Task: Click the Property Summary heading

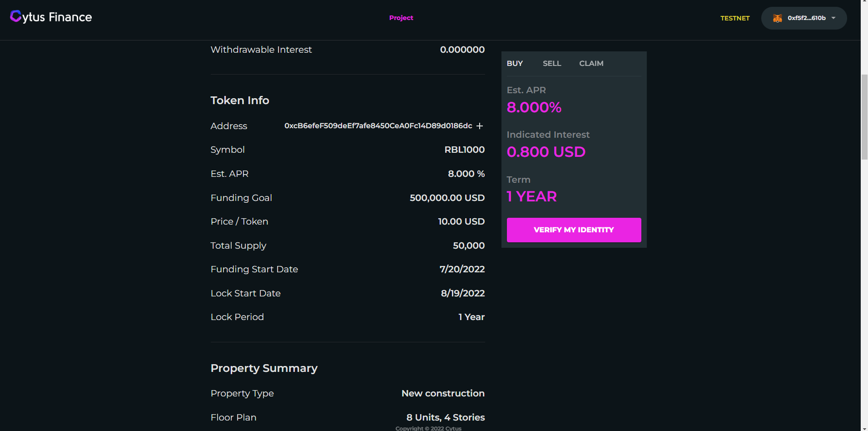Action: click(x=264, y=368)
